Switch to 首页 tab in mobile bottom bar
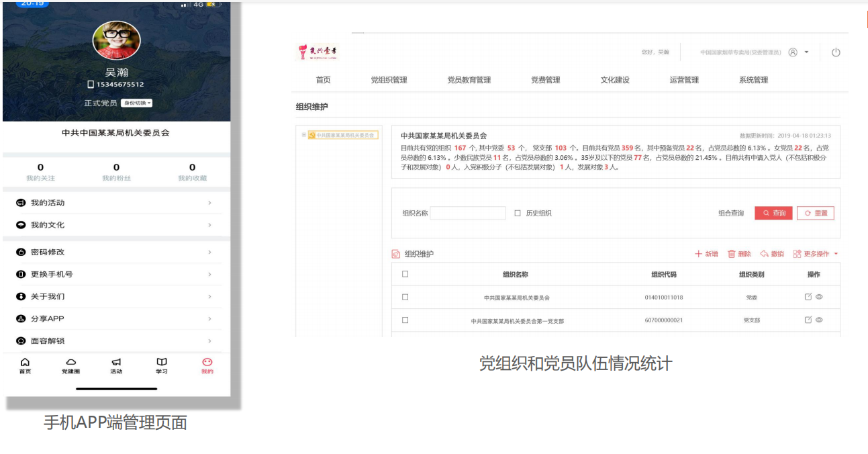Viewport: 868px width, 454px height. pyautogui.click(x=25, y=366)
